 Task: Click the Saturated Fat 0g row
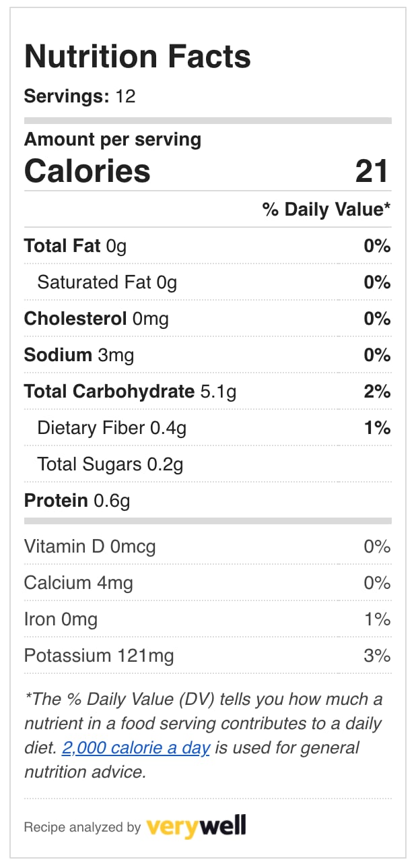coord(207,282)
